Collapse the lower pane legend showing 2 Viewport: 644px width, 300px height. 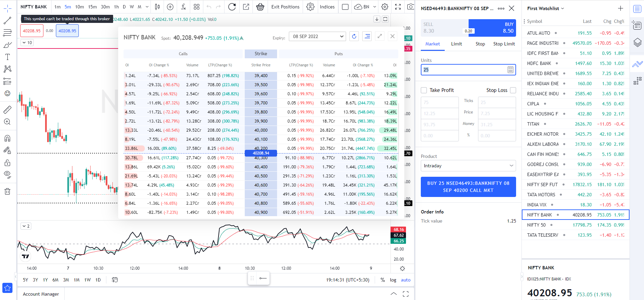click(x=26, y=226)
